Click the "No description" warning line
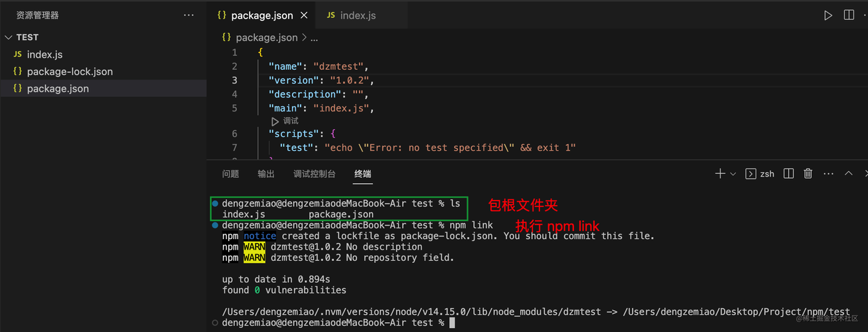The width and height of the screenshot is (868, 332). (323, 247)
